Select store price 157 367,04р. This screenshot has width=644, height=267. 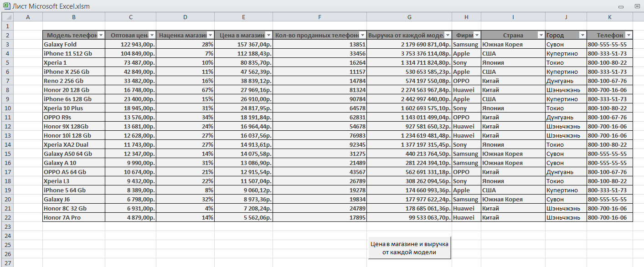[x=244, y=44]
